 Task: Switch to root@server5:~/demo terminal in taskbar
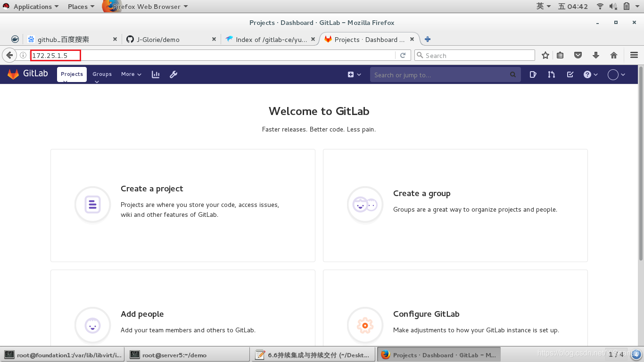(x=189, y=355)
